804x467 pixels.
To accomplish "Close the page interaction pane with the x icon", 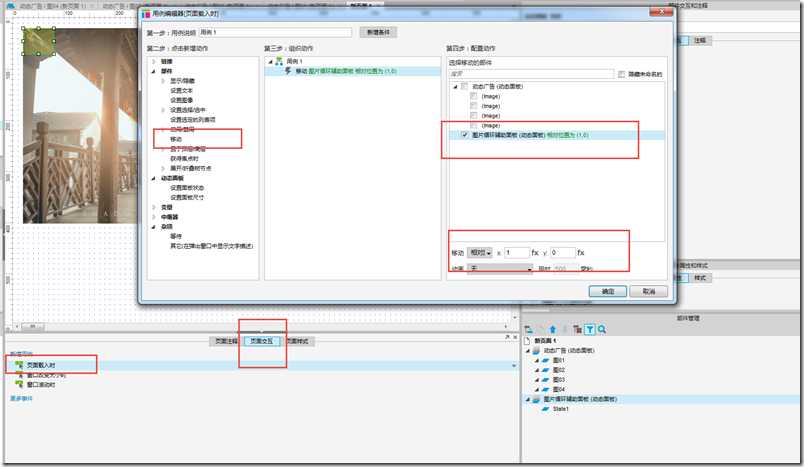I will 515,337.
